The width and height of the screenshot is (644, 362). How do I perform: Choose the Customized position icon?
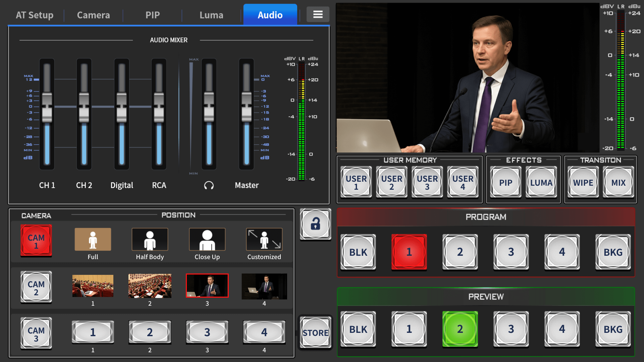click(x=264, y=239)
